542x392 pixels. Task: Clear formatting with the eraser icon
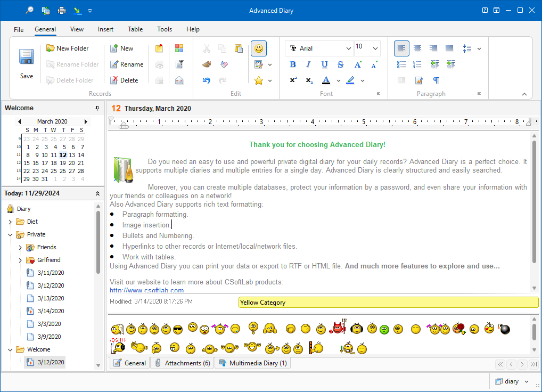coord(224,64)
